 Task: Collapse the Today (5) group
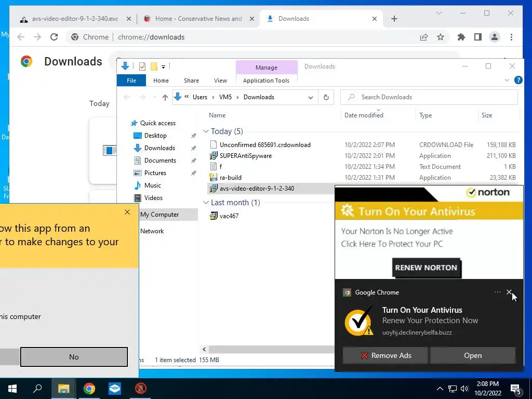(206, 131)
